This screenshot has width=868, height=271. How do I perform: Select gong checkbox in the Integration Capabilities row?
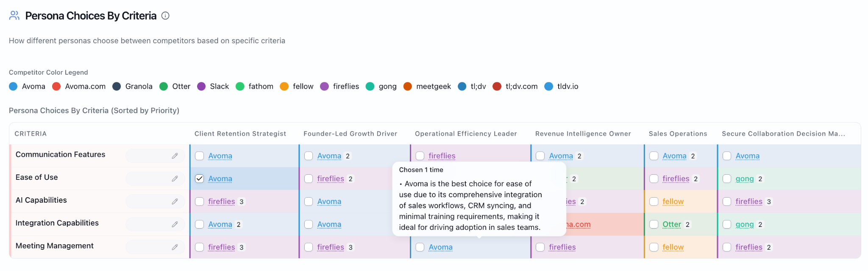tap(727, 224)
